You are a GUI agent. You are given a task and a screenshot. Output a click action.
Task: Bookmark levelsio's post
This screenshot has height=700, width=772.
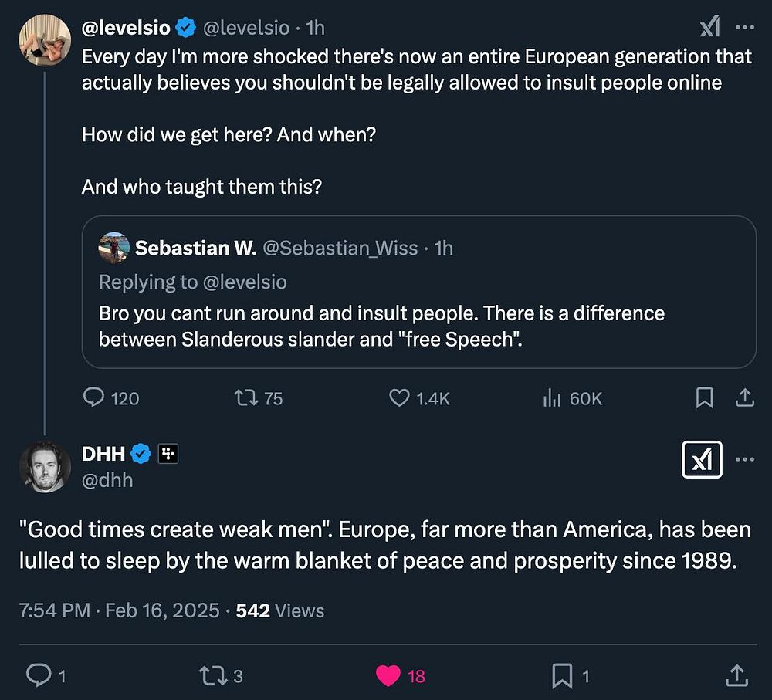click(x=704, y=398)
